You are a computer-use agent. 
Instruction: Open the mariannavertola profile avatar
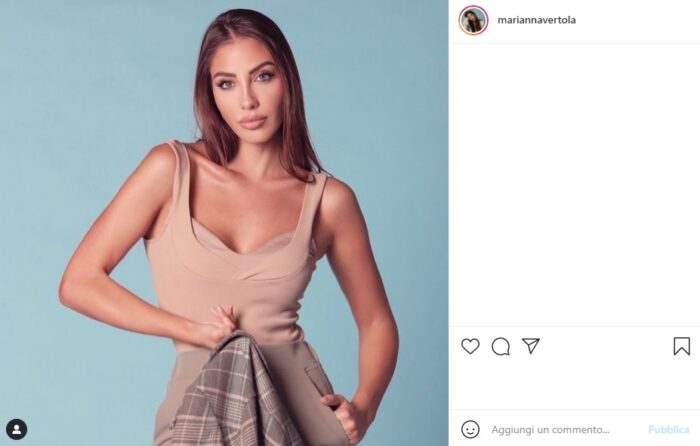[x=473, y=20]
